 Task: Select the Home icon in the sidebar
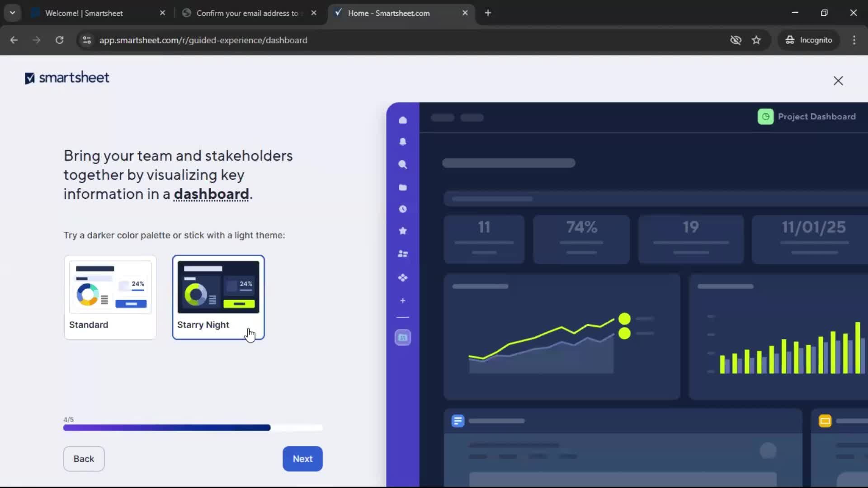403,120
